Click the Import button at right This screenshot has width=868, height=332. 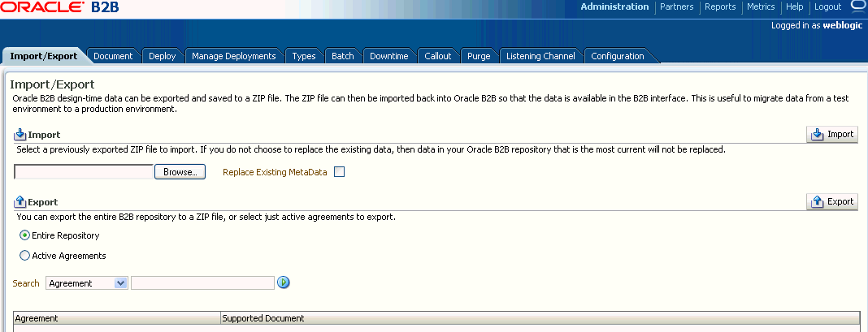[832, 135]
